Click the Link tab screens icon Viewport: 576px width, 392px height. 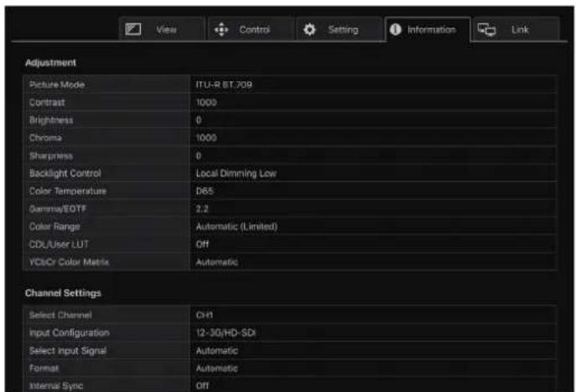point(486,29)
